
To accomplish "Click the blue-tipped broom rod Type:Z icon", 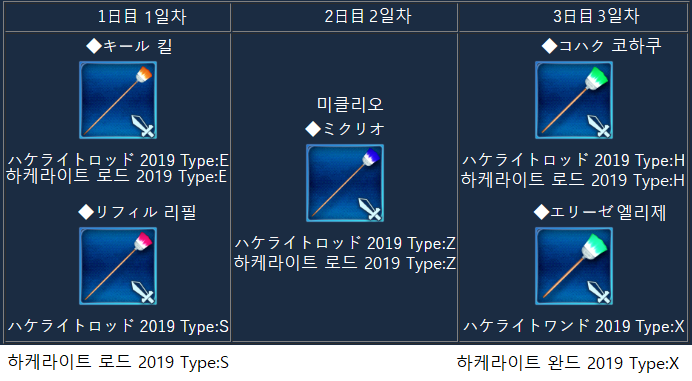I will pos(345,183).
